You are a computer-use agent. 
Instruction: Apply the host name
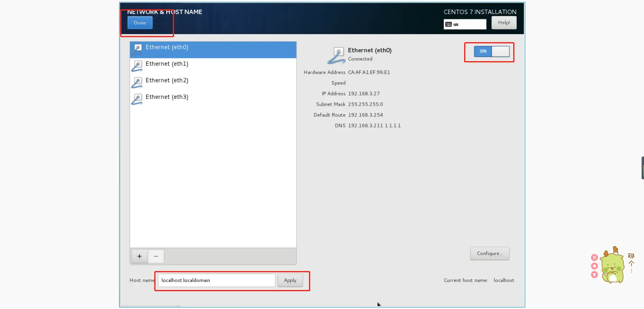point(290,280)
